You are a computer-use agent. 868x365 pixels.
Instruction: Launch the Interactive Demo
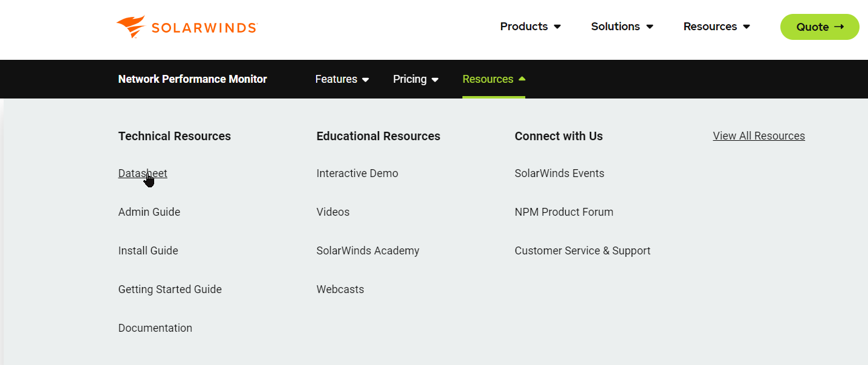[357, 173]
